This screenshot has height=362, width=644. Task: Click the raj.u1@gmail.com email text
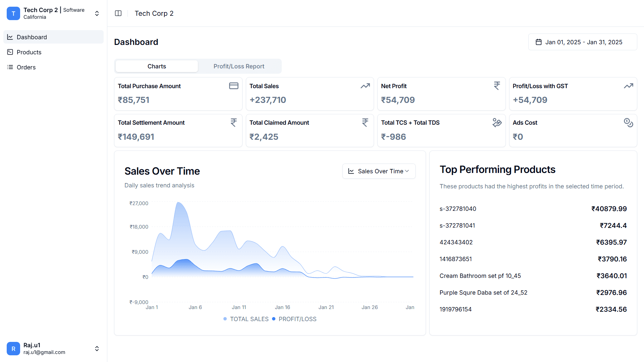tap(44, 352)
